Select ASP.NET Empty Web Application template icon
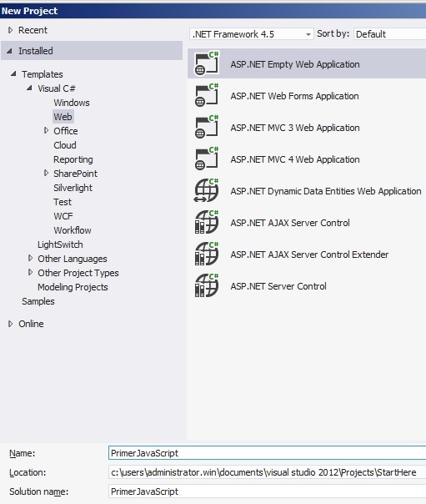426x504 pixels. pos(207,63)
